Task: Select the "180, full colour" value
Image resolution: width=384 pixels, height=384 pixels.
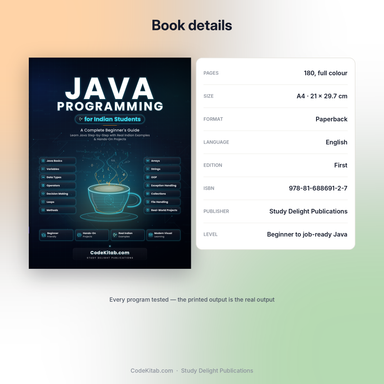Action: [325, 73]
